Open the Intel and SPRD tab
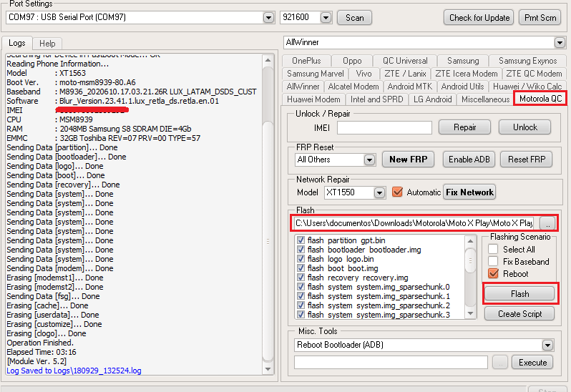This screenshot has height=392, width=571. pos(376,99)
